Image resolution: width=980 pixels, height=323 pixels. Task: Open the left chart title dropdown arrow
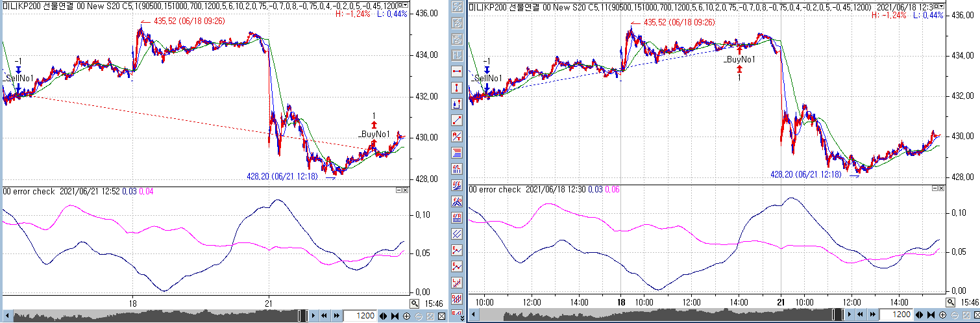(404, 5)
